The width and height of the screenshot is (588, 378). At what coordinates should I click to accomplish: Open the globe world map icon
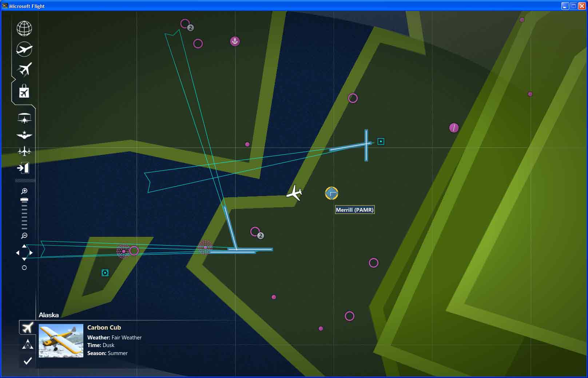[24, 28]
